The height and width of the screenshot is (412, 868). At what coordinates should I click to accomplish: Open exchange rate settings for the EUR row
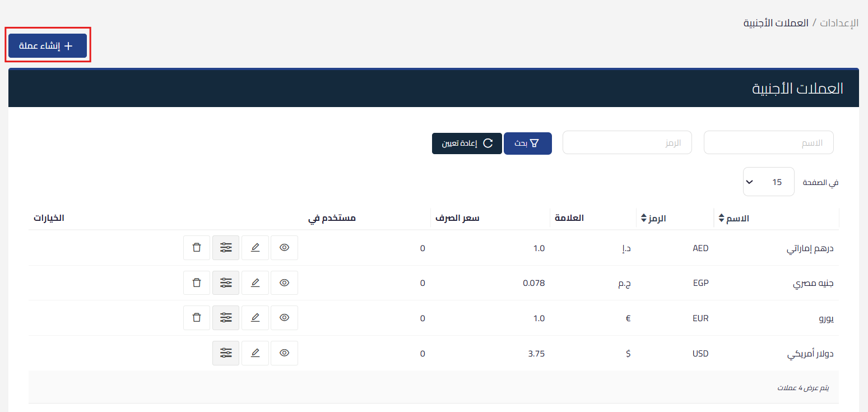[225, 317]
